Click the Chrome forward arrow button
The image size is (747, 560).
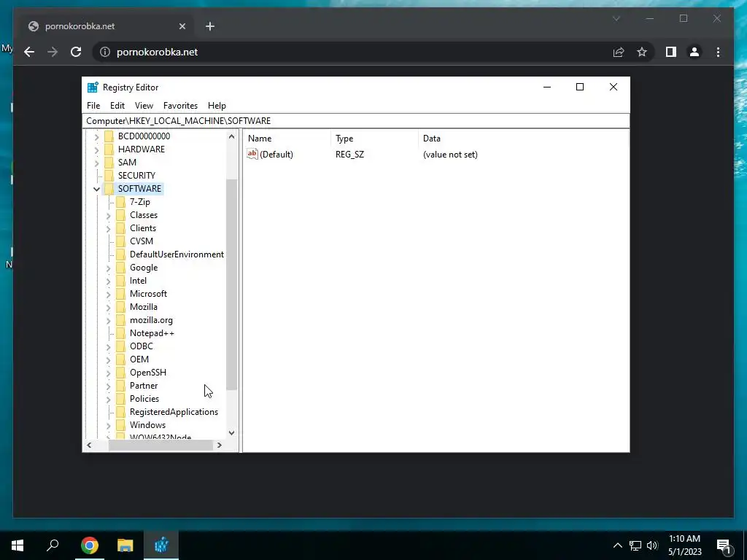tap(53, 52)
